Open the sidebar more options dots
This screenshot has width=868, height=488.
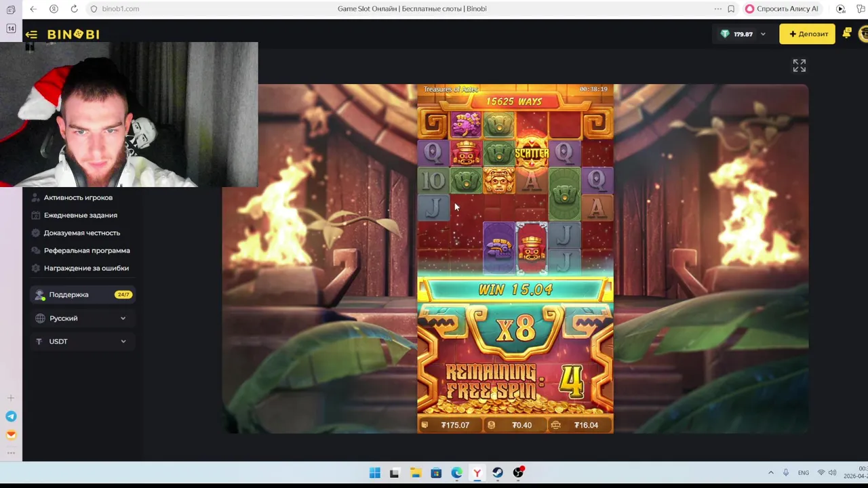coord(11,453)
